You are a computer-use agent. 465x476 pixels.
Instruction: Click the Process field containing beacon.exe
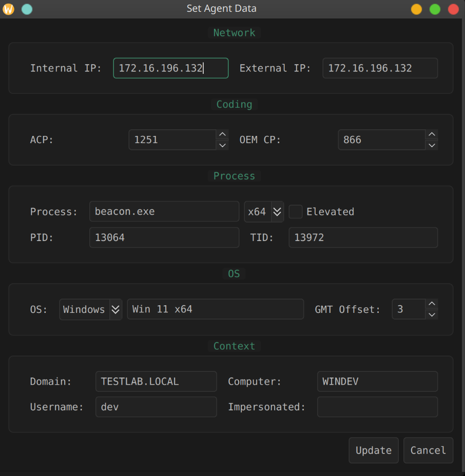coord(164,211)
